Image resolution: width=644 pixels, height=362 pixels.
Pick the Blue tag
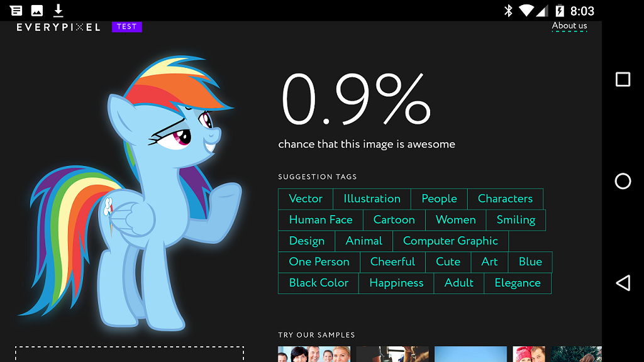pyautogui.click(x=530, y=262)
